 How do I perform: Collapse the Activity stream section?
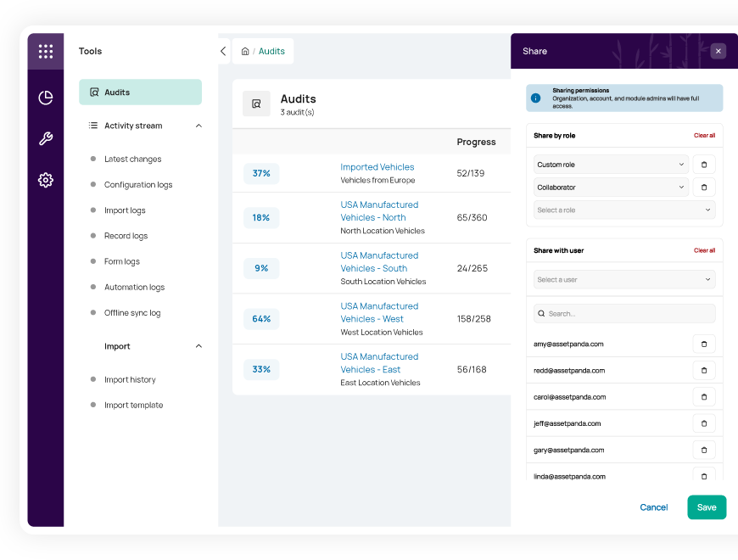199,126
